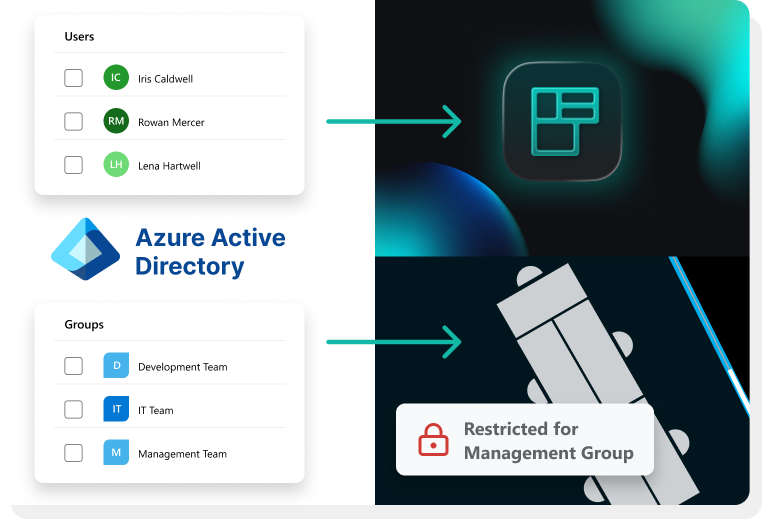The image size is (762, 519).
Task: Click the D icon for Development Team
Action: click(x=116, y=365)
